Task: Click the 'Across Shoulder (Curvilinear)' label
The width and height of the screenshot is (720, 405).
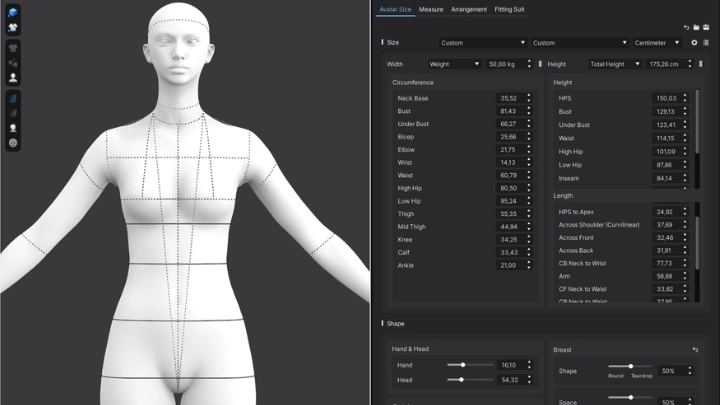Action: [x=599, y=225]
